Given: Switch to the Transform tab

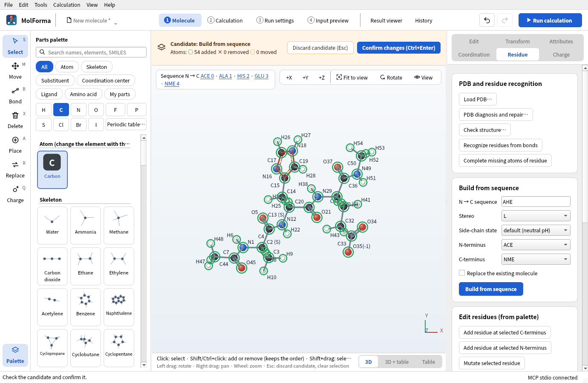Looking at the screenshot, I should click(518, 41).
